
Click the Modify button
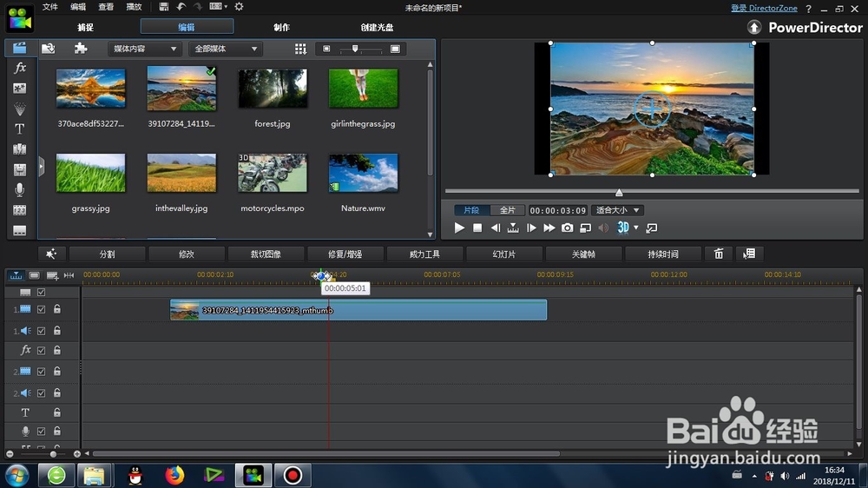coord(187,254)
